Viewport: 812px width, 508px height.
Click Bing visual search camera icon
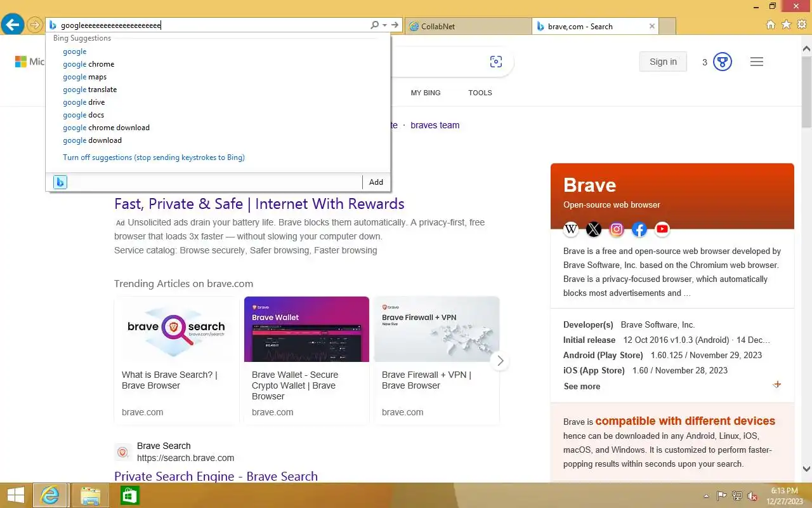click(496, 62)
